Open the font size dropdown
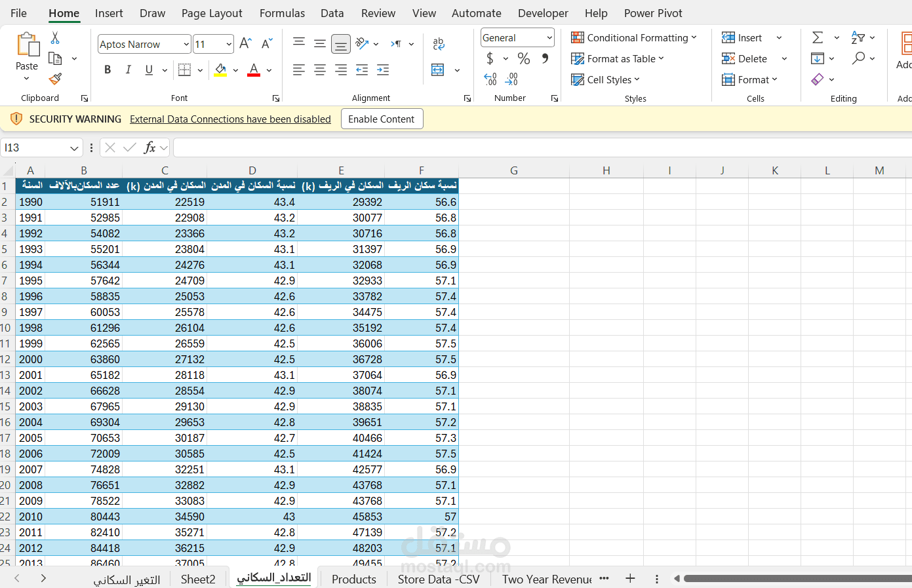912x588 pixels. 229,44
